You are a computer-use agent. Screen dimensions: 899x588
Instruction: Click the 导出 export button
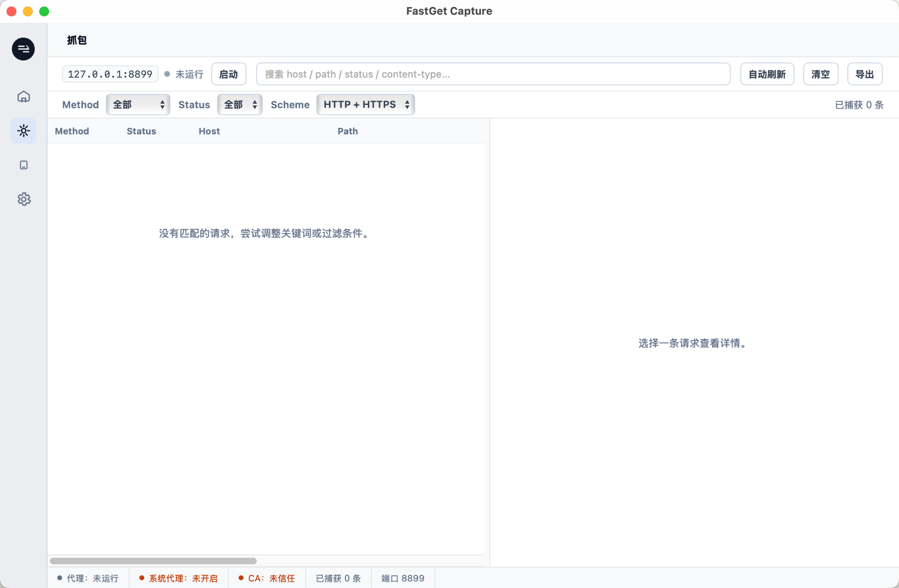[865, 74]
